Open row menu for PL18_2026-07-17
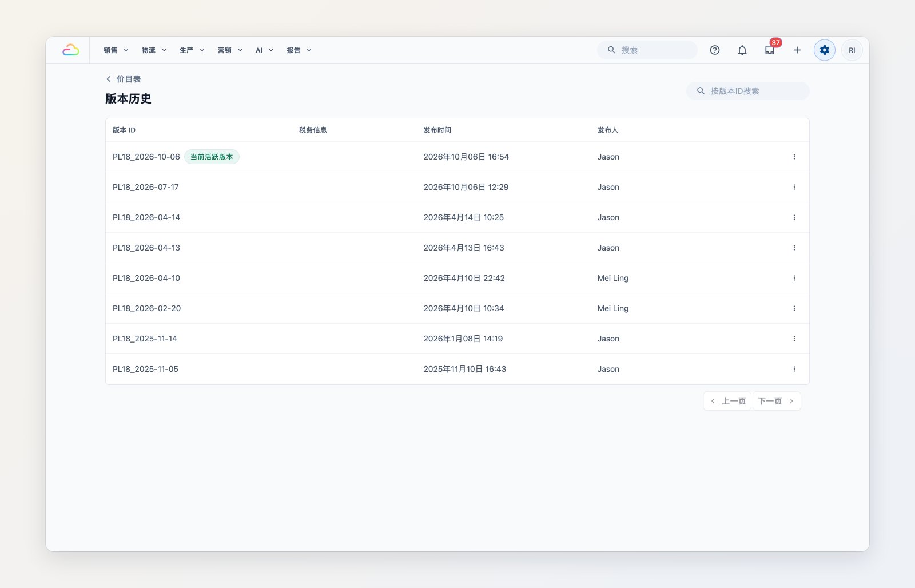The width and height of the screenshot is (915, 588). (794, 187)
